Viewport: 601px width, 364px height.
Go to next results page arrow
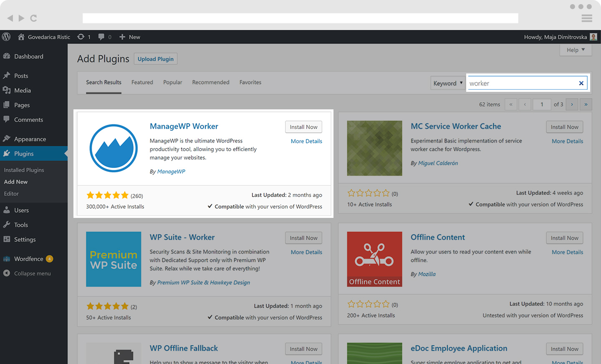(572, 104)
